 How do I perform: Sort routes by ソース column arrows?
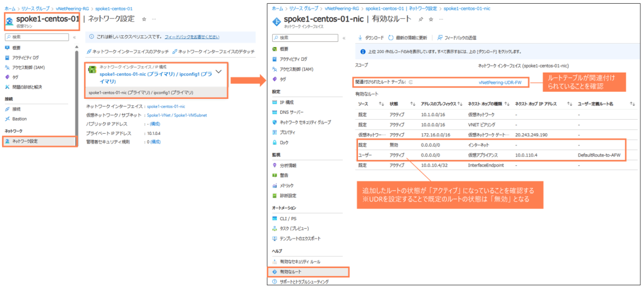click(x=381, y=104)
